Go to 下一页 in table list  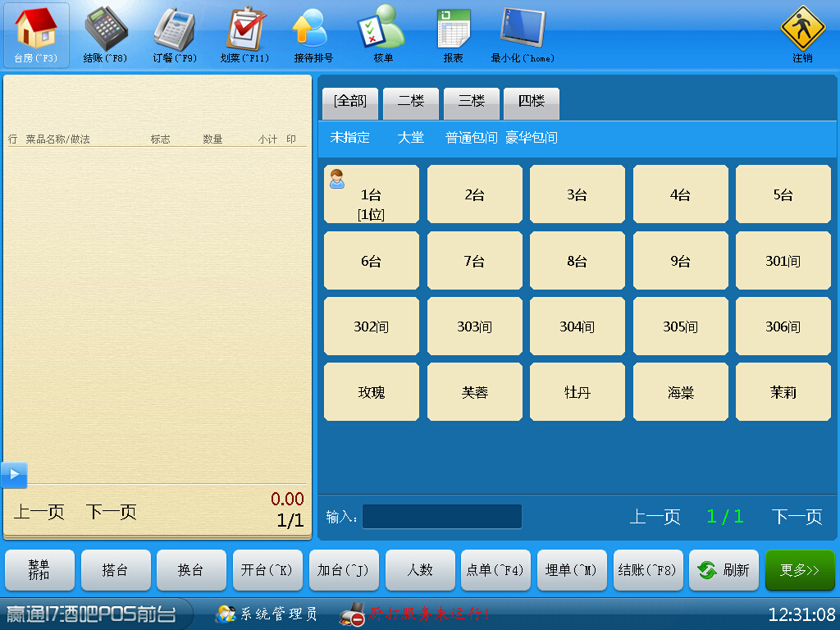(797, 517)
